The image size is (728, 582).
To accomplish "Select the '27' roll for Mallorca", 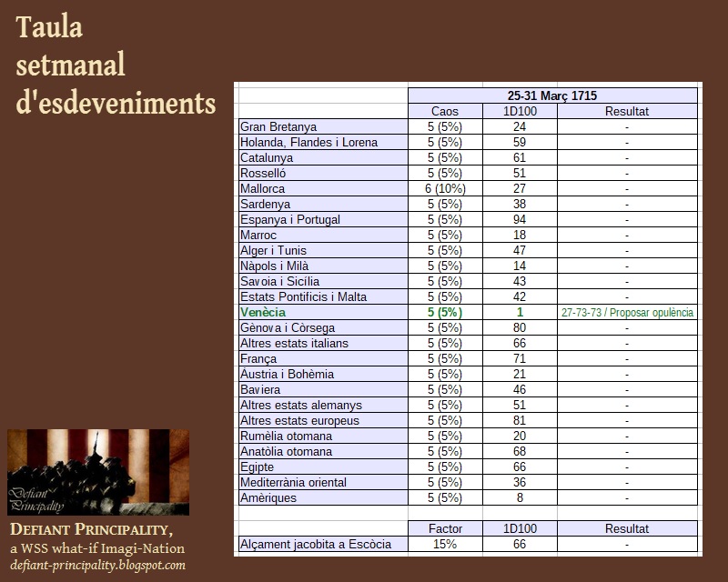I will [x=520, y=188].
